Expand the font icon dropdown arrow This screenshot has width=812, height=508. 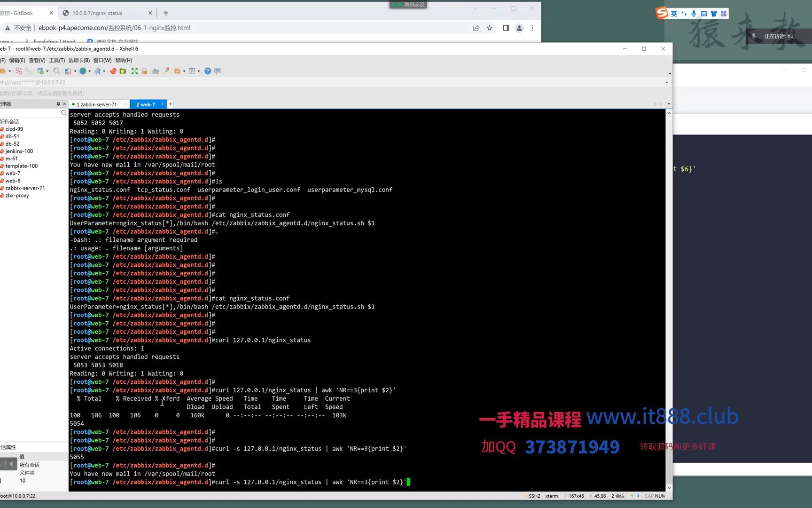click(104, 71)
